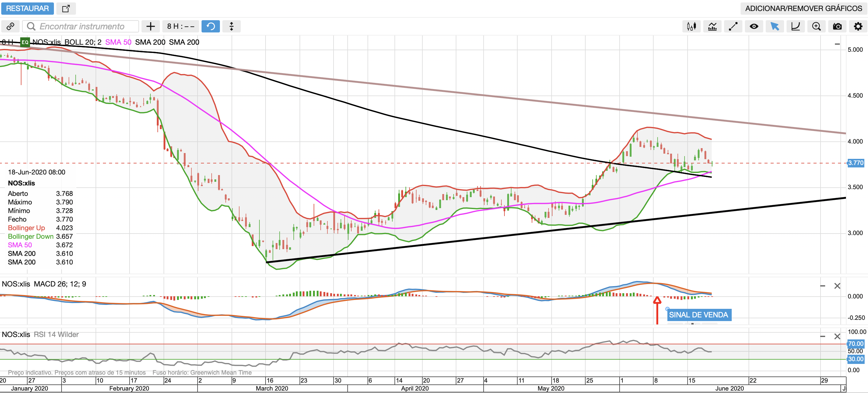Expand the vertical arrows chart options
Screen dimensions: 868x393
tap(232, 26)
